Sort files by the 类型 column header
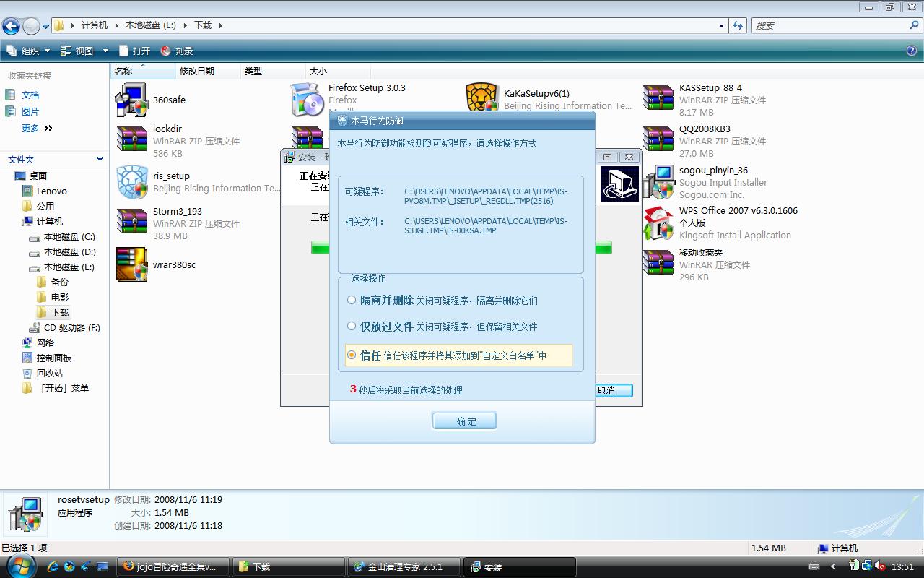This screenshot has width=924, height=578. [x=273, y=71]
